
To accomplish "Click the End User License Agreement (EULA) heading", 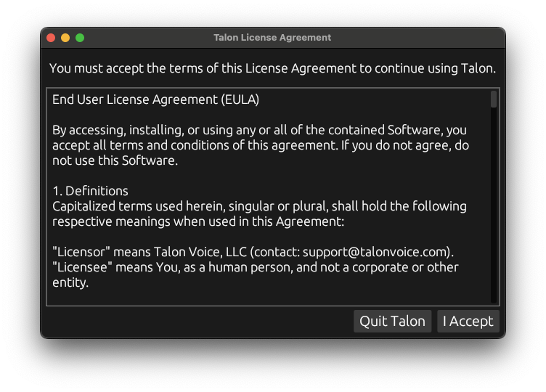I will click(155, 99).
